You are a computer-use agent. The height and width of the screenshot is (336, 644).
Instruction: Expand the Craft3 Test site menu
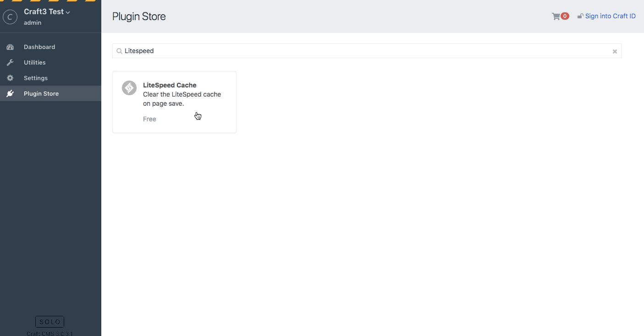pyautogui.click(x=47, y=12)
